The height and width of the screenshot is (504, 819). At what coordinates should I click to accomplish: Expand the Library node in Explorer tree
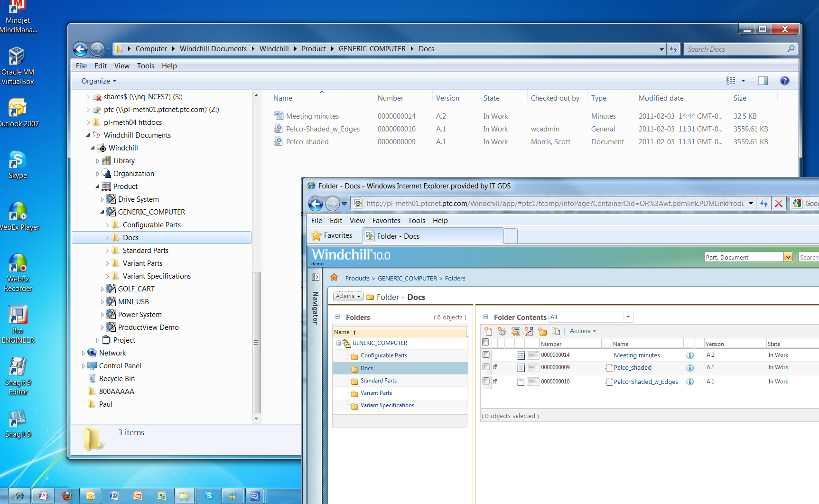click(x=97, y=161)
